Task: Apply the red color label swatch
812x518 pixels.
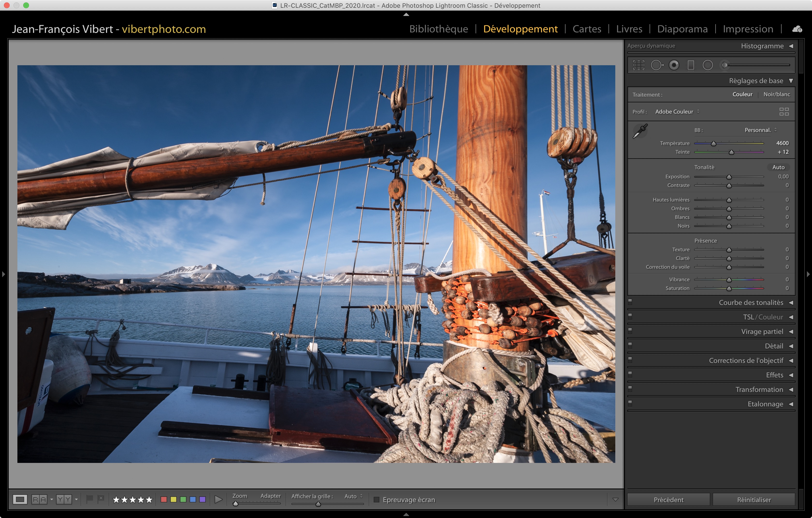Action: [164, 499]
